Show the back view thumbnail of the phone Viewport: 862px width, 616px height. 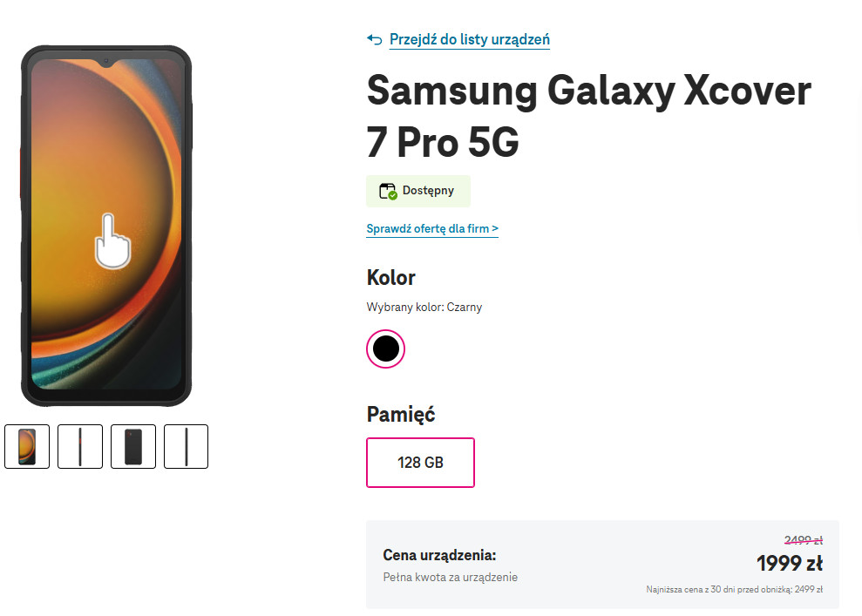133,446
